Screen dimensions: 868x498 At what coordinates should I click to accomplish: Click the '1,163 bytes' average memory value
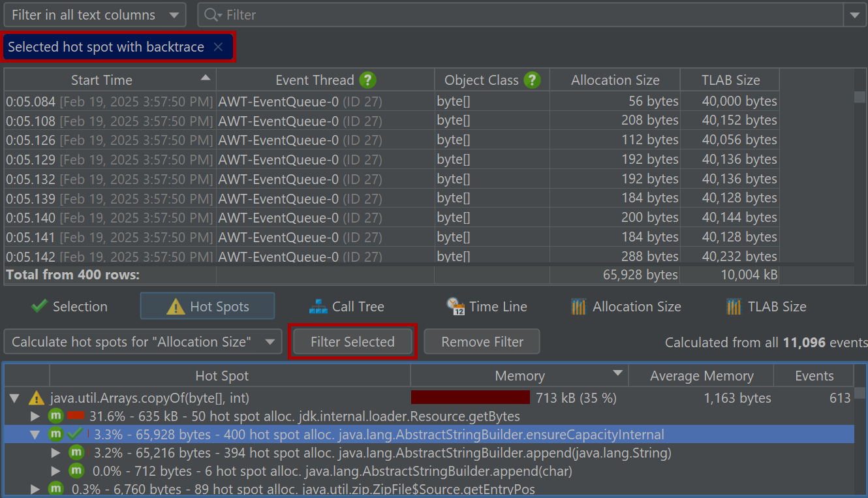click(737, 397)
